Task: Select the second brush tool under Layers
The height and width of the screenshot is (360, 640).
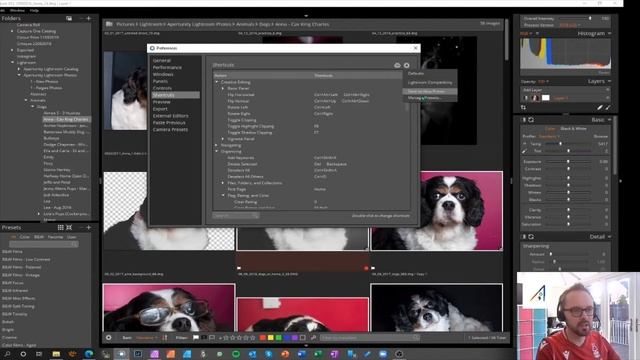Action: [608, 107]
